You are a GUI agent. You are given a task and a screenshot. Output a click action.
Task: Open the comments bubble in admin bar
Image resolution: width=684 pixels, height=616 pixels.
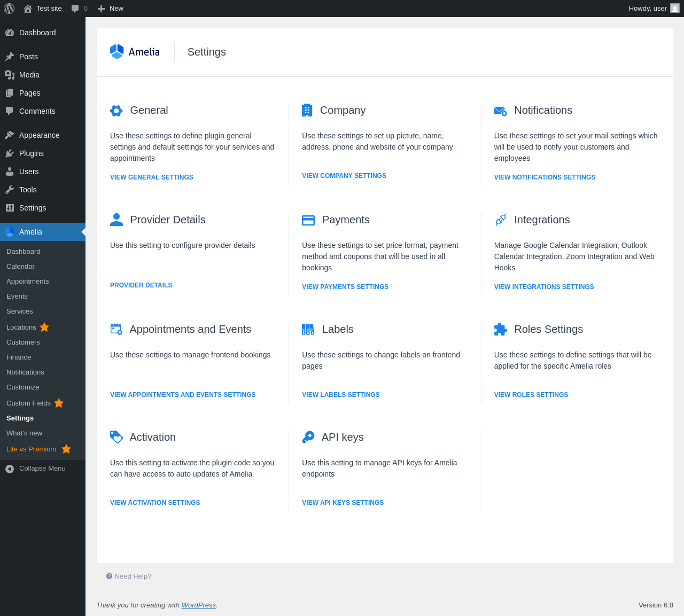(75, 9)
